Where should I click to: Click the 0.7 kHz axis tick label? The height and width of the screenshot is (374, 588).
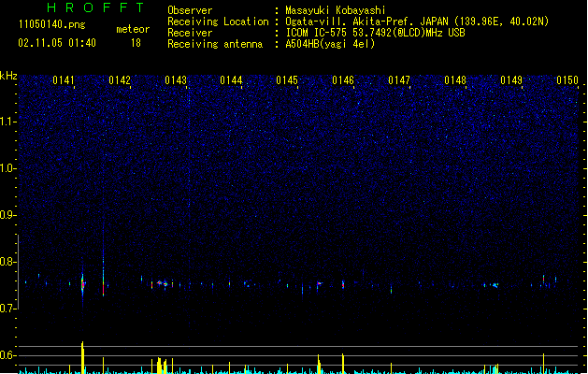[x=8, y=309]
